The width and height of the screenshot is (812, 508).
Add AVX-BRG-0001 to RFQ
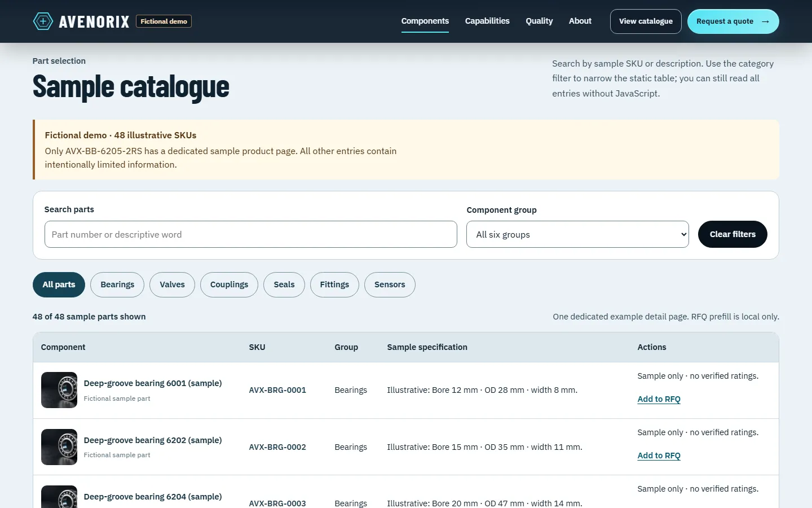[659, 399]
